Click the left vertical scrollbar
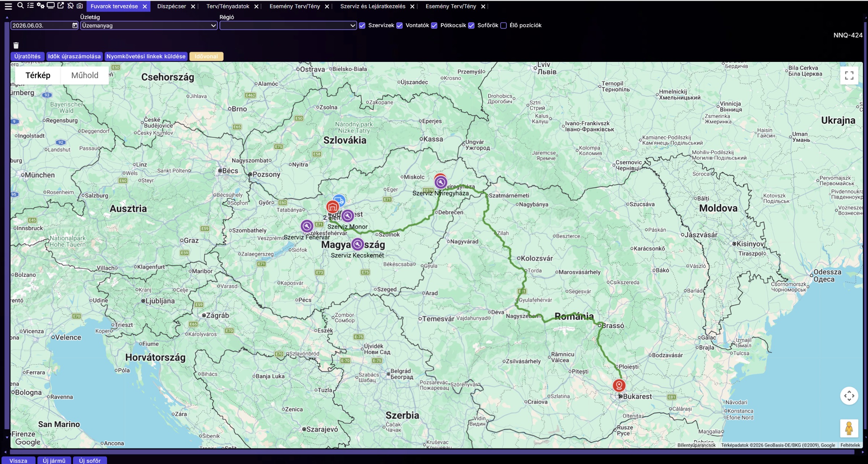868x464 pixels. click(7, 225)
